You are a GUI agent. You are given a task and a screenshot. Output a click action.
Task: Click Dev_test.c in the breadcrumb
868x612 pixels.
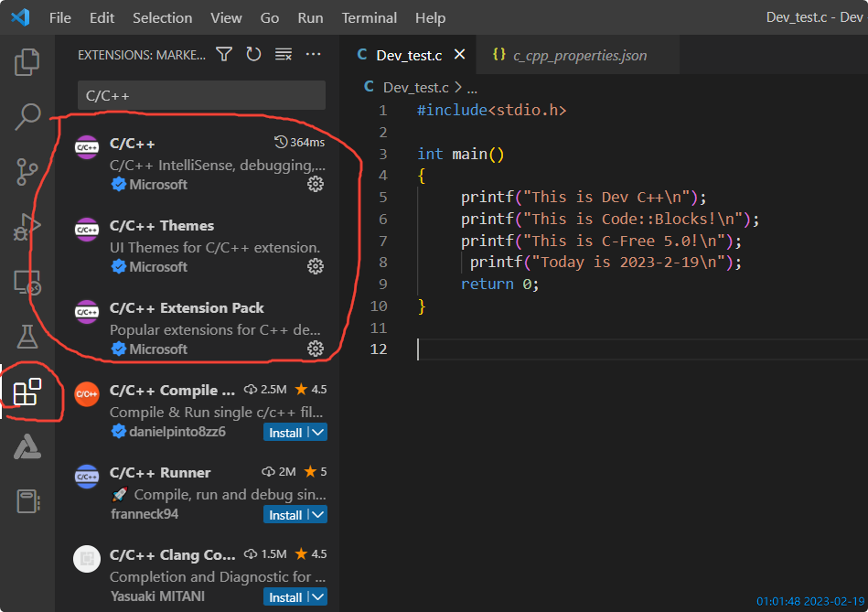[415, 88]
